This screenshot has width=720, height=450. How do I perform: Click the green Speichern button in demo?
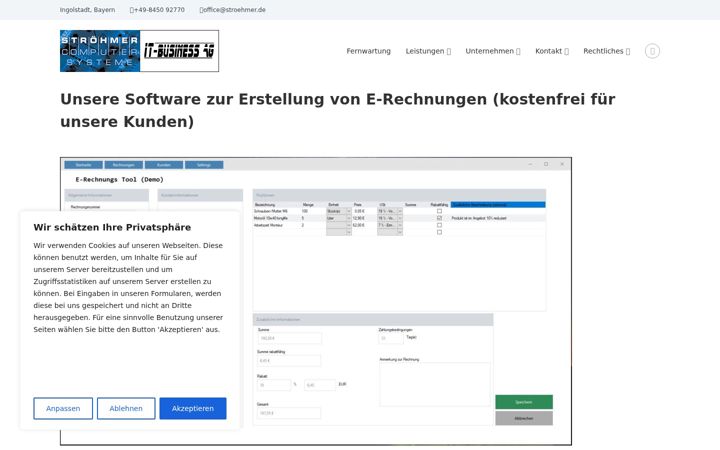(x=524, y=402)
